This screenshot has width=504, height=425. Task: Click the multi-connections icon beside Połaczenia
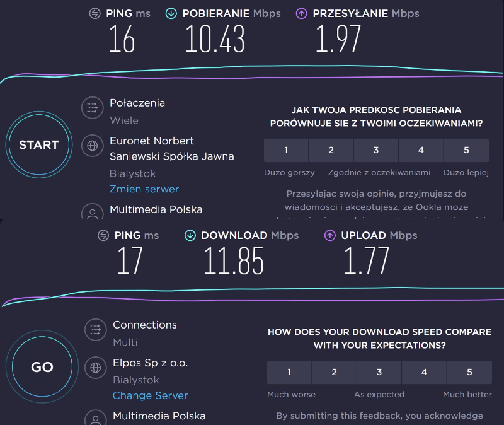(92, 107)
